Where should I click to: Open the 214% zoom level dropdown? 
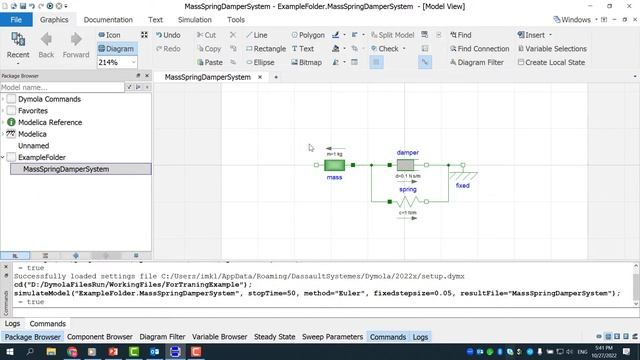tap(133, 62)
